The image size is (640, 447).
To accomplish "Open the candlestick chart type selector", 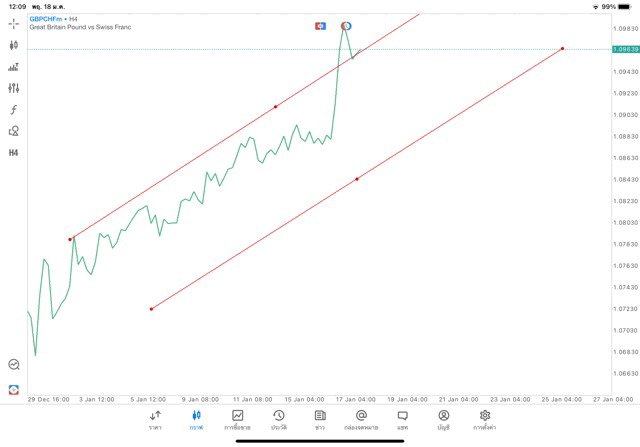I will pyautogui.click(x=14, y=45).
